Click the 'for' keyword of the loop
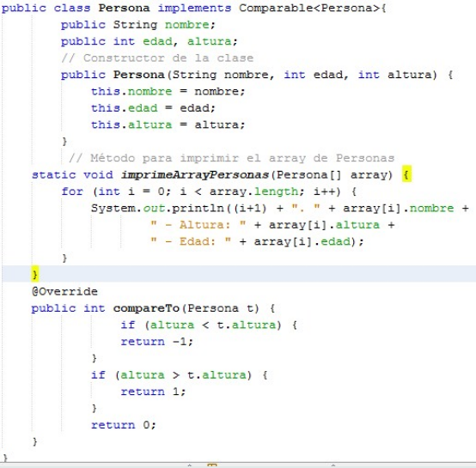This screenshot has height=468, width=476. (x=72, y=191)
